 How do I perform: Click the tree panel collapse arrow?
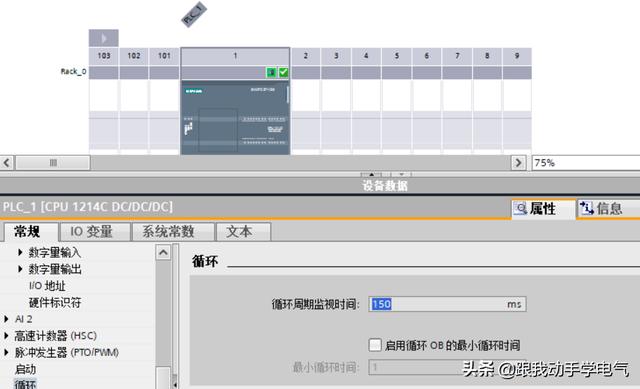point(175,384)
